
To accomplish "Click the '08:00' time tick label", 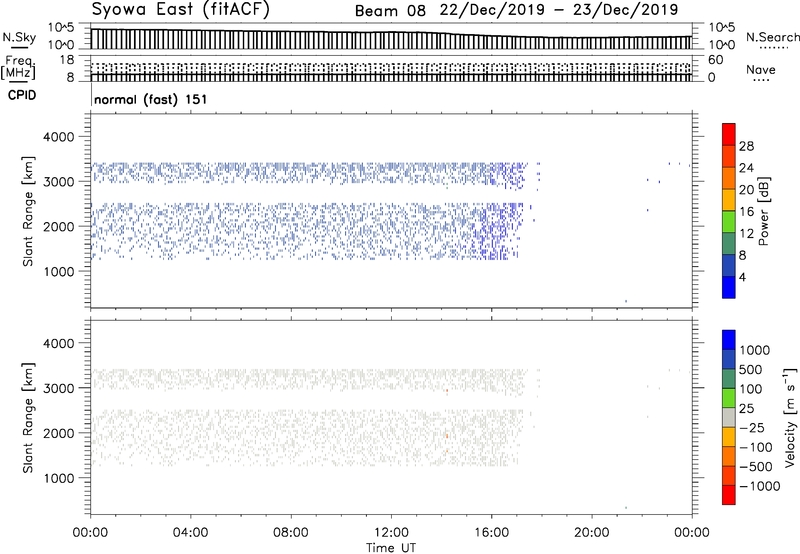I will coord(291,533).
